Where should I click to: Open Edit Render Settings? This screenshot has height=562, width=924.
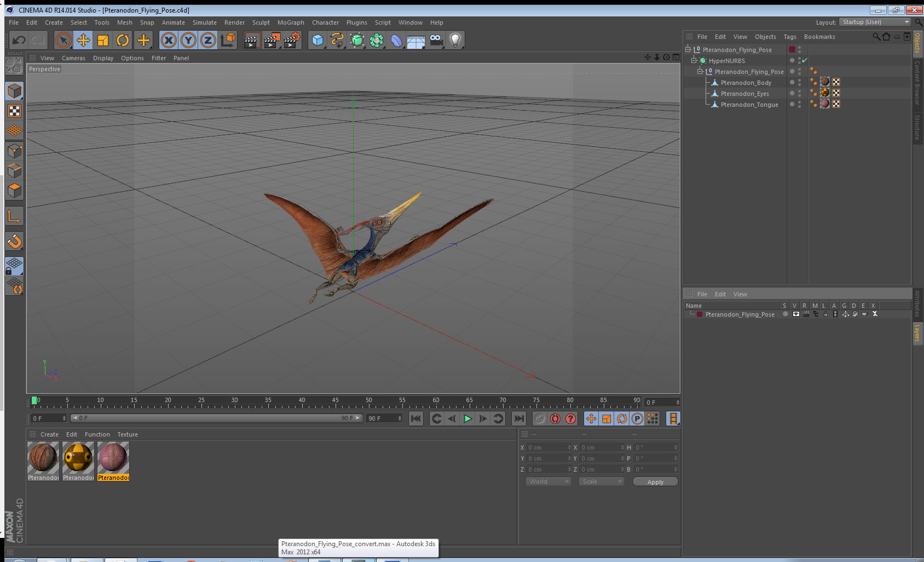tap(292, 40)
